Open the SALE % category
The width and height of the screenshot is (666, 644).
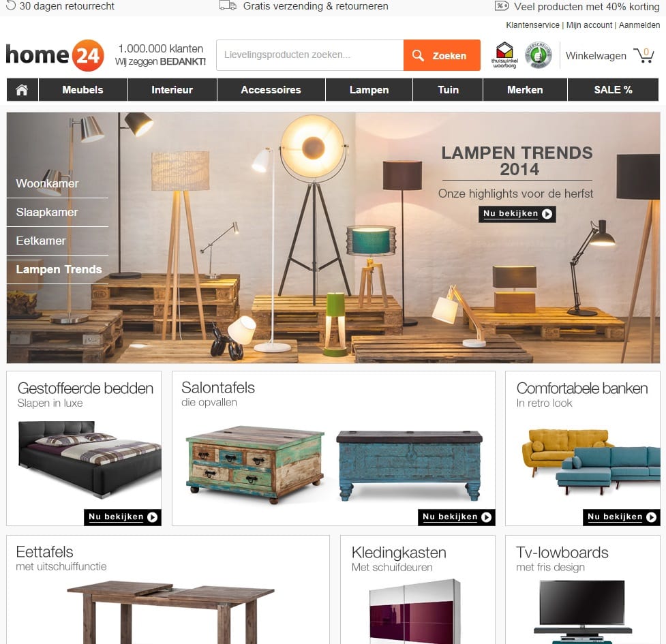(x=613, y=89)
